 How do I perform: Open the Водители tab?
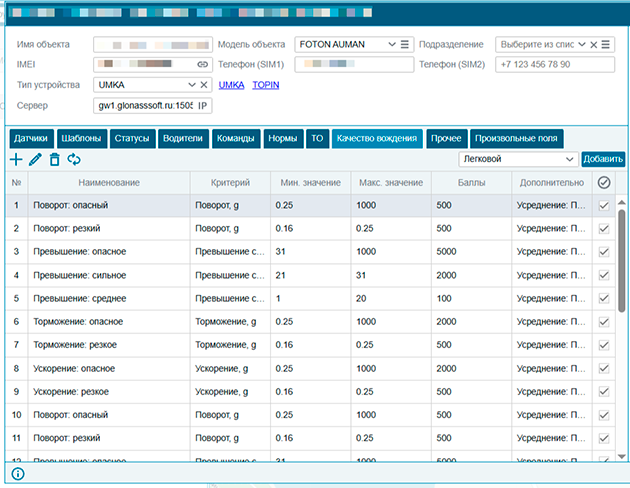point(181,138)
